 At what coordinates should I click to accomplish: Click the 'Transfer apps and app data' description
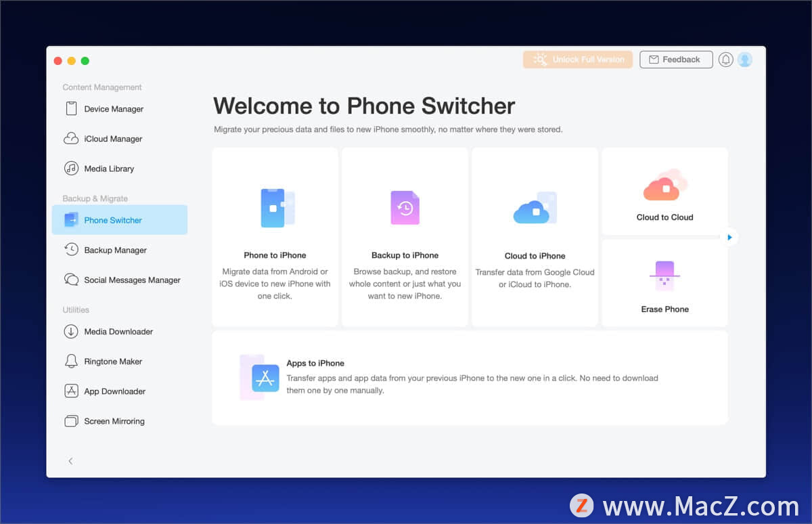(x=472, y=385)
